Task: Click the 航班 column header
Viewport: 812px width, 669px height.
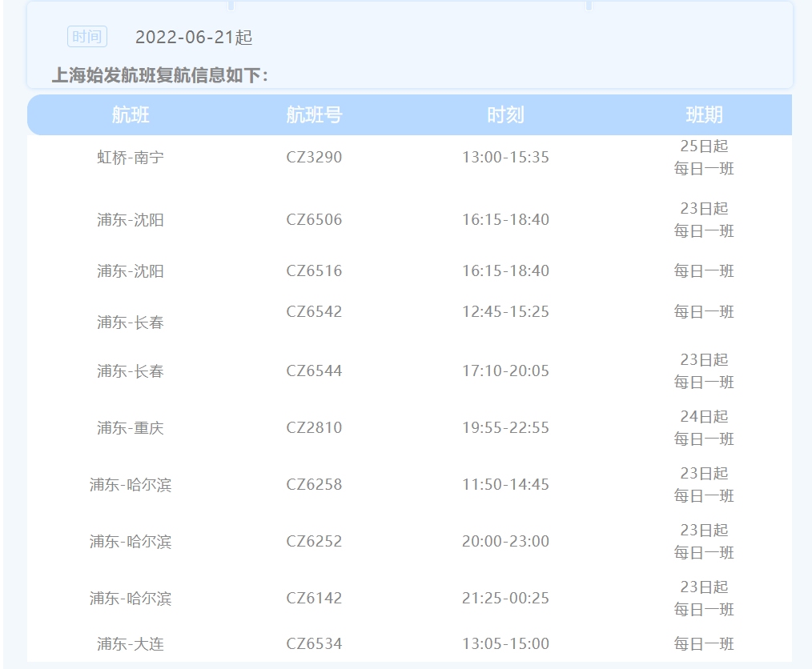Action: pos(131,115)
